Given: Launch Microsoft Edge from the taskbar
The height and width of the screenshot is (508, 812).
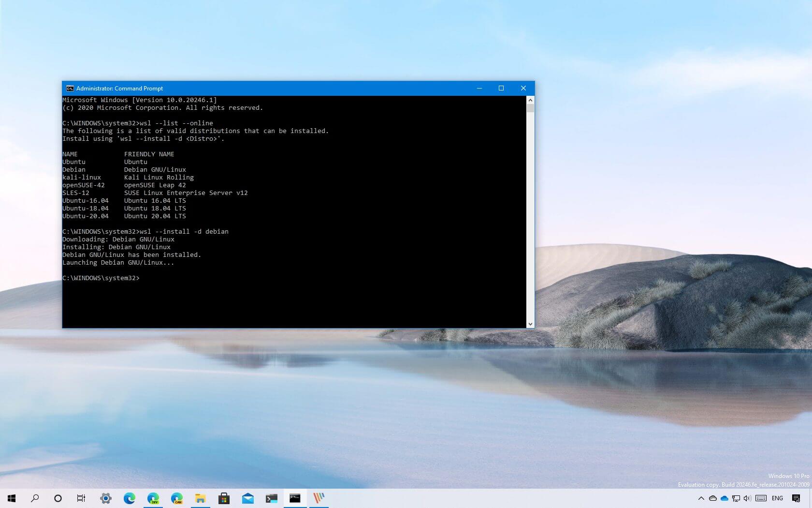Looking at the screenshot, I should (129, 498).
